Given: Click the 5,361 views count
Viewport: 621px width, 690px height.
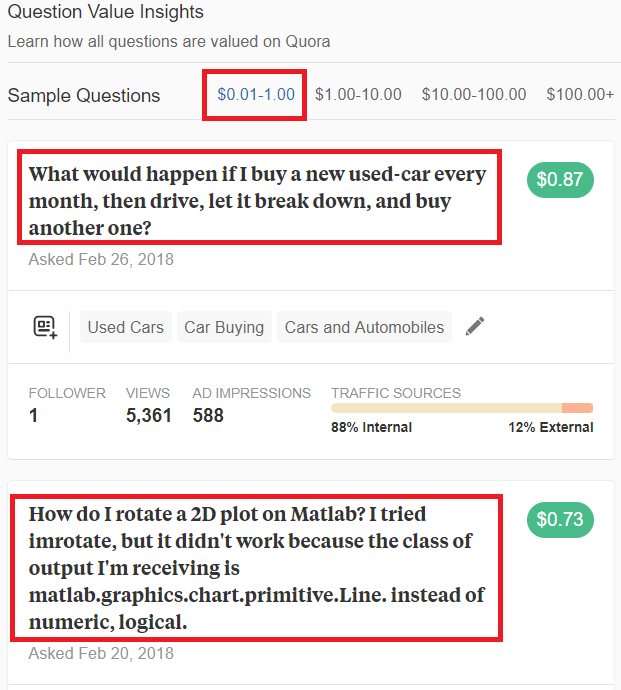Looking at the screenshot, I should click(x=148, y=415).
